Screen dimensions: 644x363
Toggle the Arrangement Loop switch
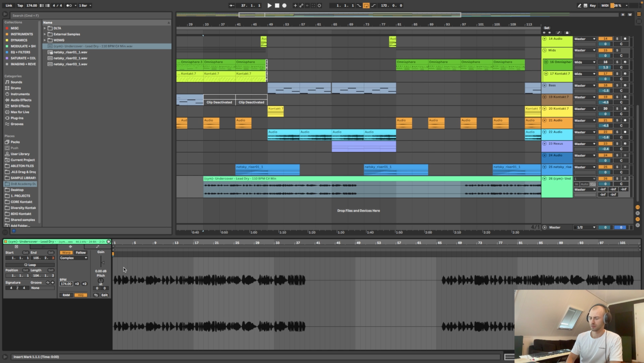(x=366, y=6)
